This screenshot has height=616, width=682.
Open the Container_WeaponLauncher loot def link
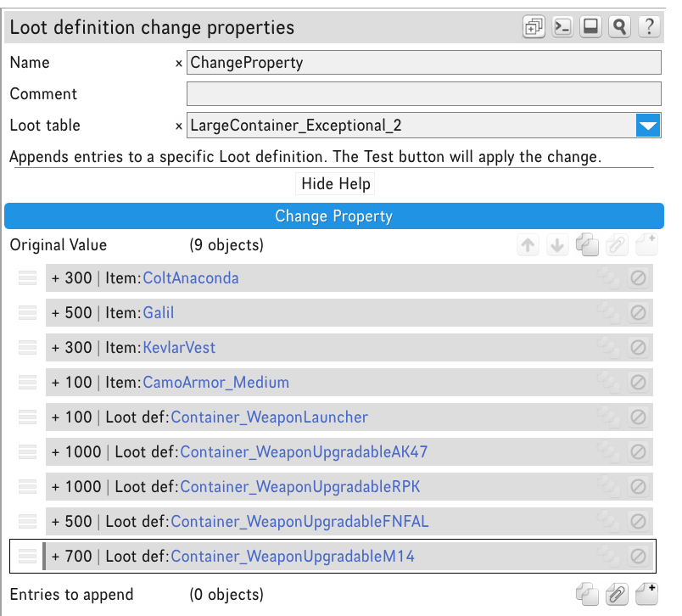269,417
